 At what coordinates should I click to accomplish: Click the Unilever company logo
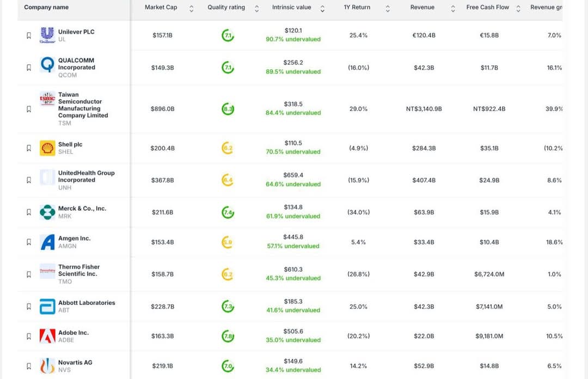[47, 35]
